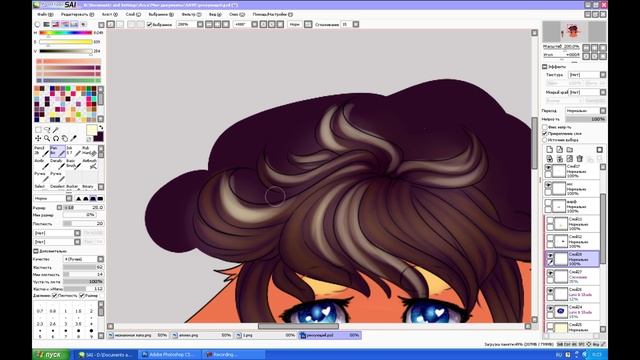Image resolution: width=640 pixels, height=360 pixels.
Task: Click the canvas horizontal scrollbar thumb
Action: [298, 326]
